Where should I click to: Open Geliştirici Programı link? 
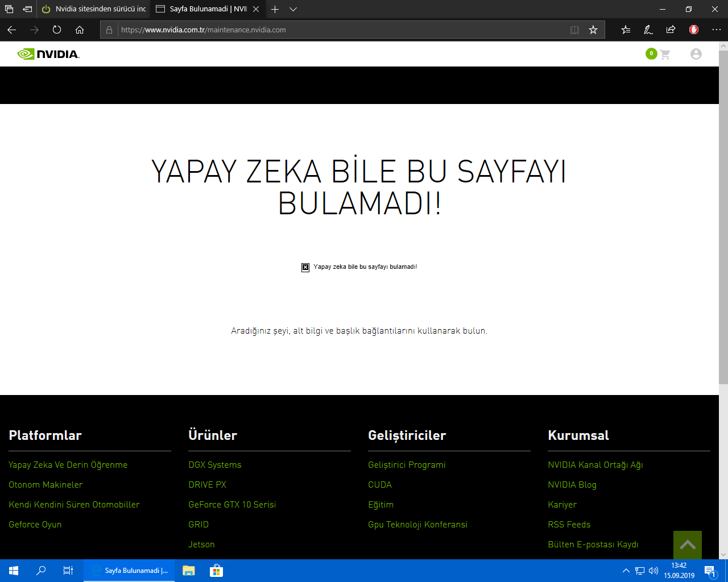(407, 465)
